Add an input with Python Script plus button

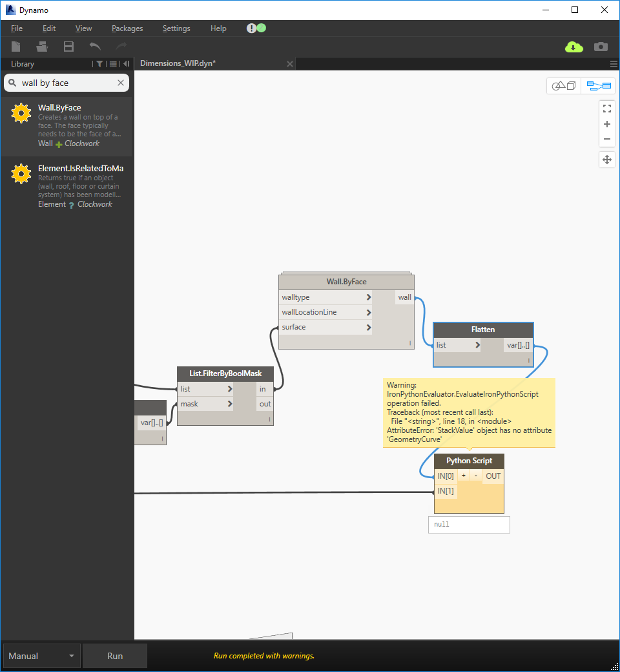point(464,476)
